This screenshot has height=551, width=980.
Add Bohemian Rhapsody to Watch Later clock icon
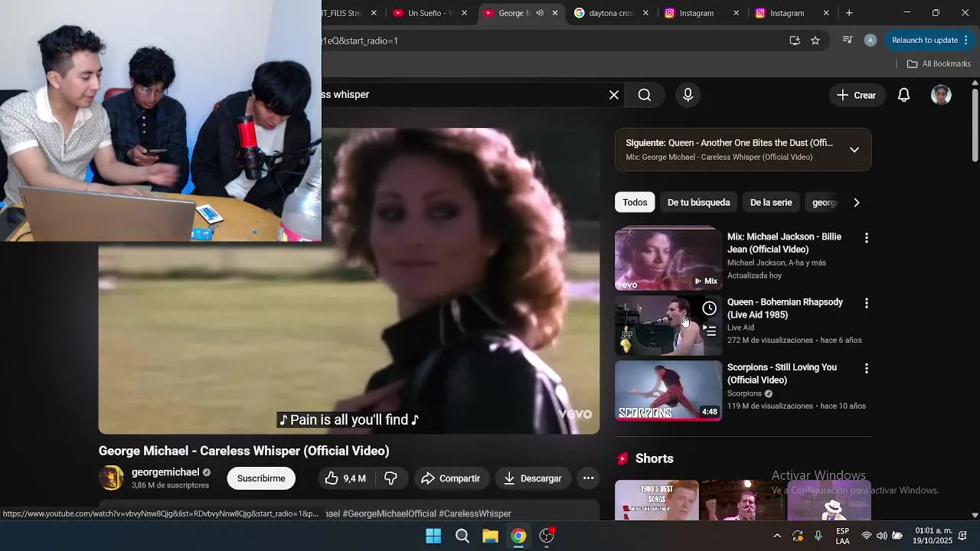710,308
